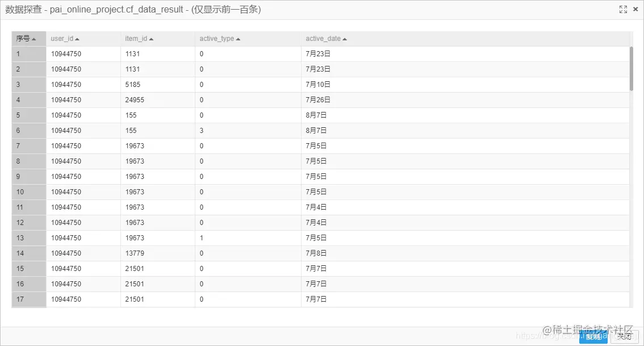Click the 关闭 button
Viewport: 644px width, 346px height.
(x=624, y=336)
